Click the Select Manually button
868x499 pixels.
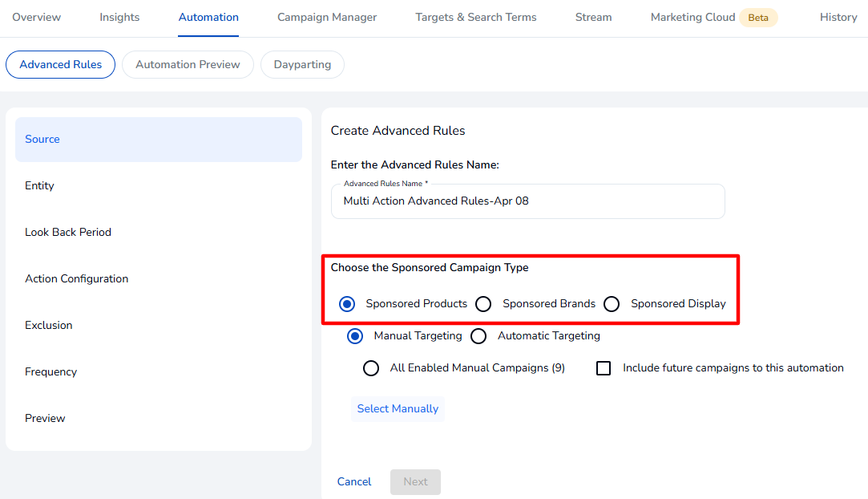[398, 409]
